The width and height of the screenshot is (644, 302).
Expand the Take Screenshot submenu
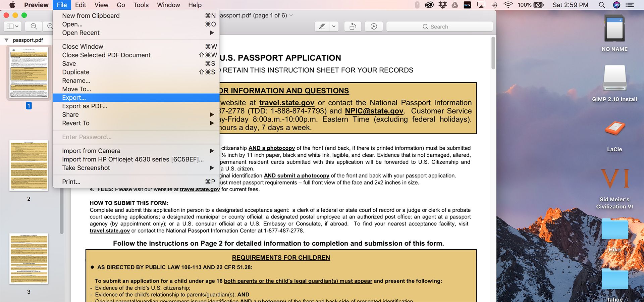click(136, 168)
